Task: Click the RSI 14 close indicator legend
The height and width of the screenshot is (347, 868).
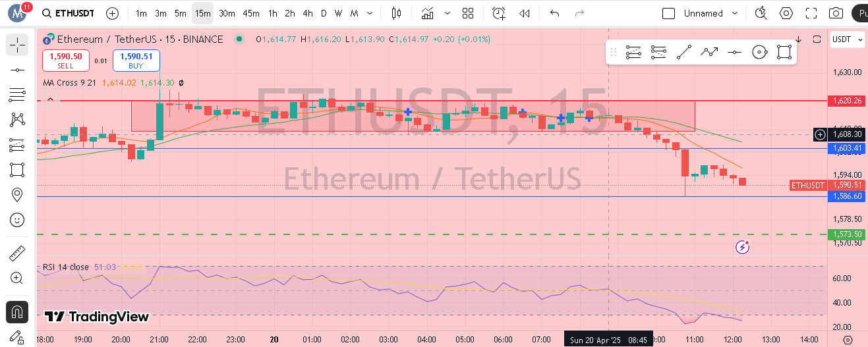Action: (x=66, y=267)
